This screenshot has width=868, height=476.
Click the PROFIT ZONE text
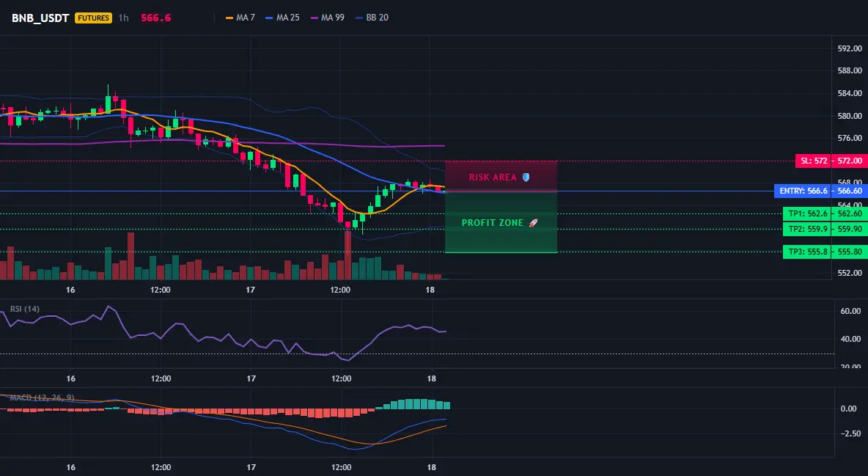click(x=493, y=223)
